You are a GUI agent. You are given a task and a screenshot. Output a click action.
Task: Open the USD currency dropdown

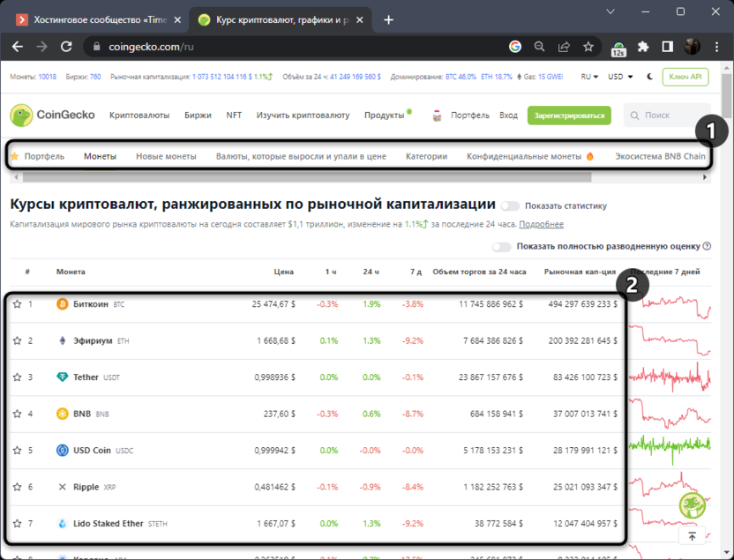click(620, 77)
